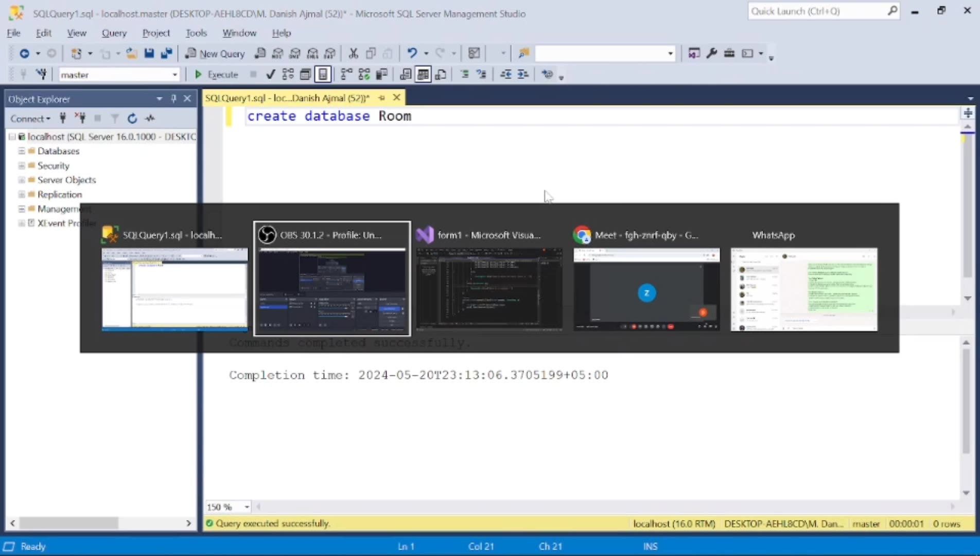Viewport: 980px width, 556px height.
Task: Save the current query file
Action: coord(149,53)
